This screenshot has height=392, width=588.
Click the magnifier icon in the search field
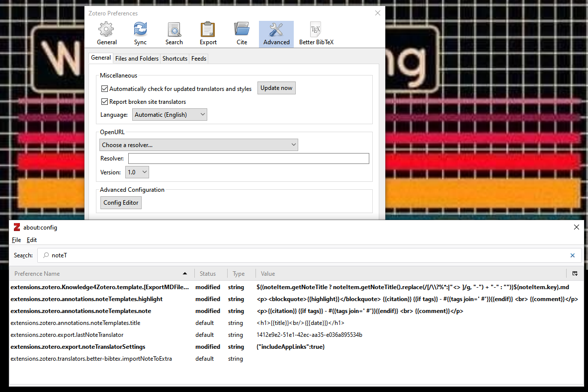click(46, 255)
